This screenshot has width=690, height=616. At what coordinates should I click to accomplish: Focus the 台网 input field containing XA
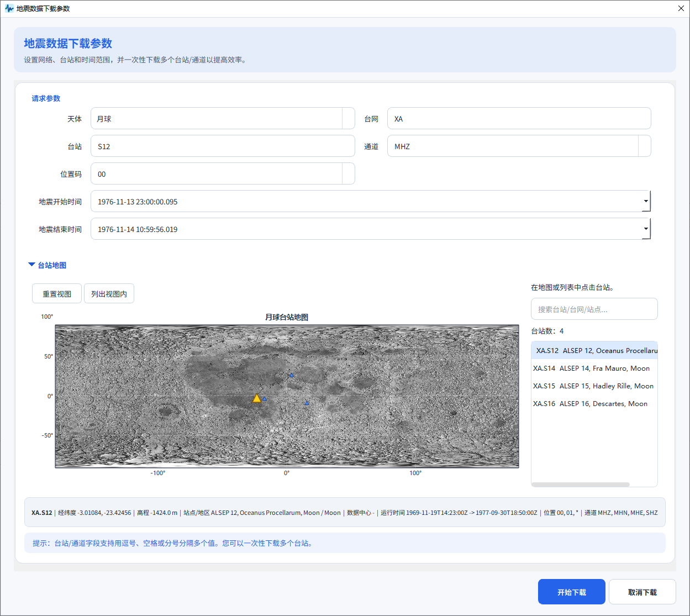tap(519, 119)
